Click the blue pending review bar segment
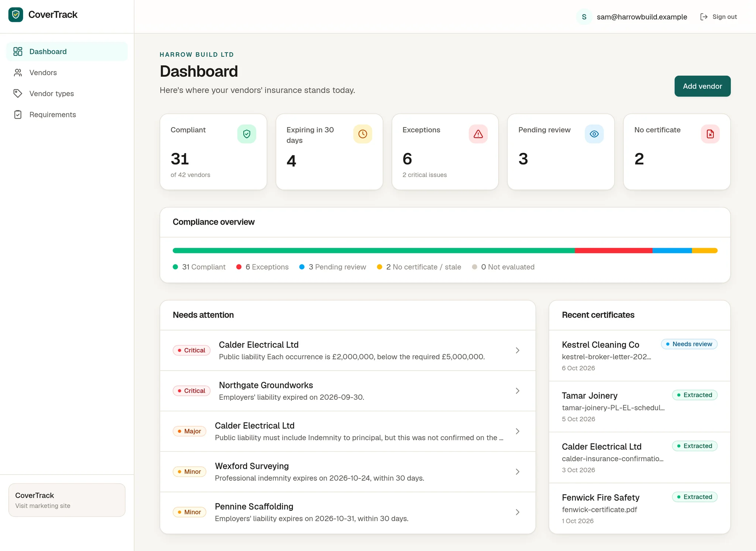 click(672, 251)
